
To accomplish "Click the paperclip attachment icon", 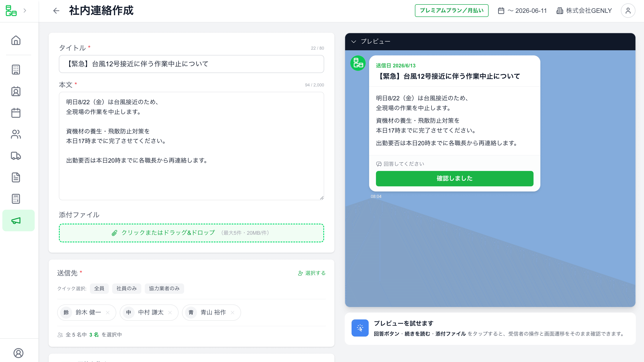I will pos(114,233).
